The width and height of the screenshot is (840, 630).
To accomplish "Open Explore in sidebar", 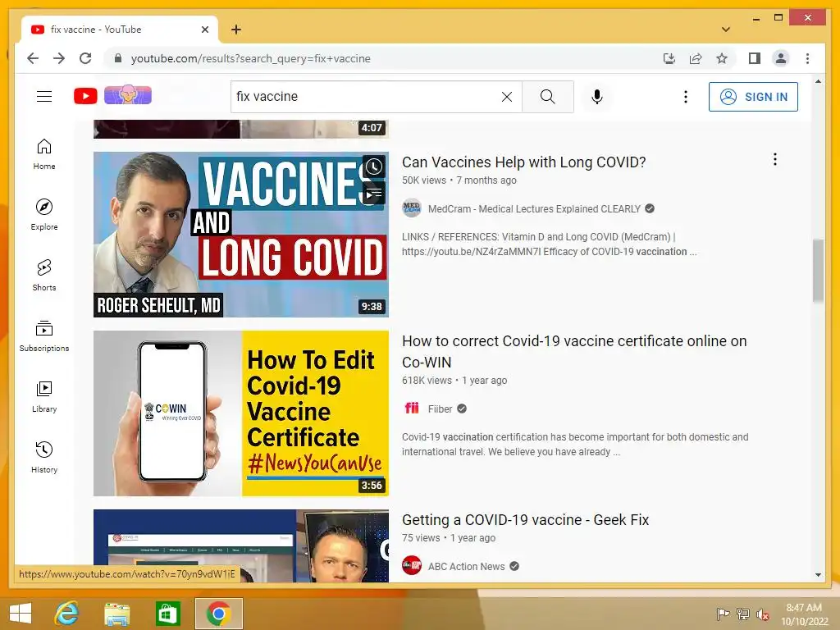I will 44,215.
